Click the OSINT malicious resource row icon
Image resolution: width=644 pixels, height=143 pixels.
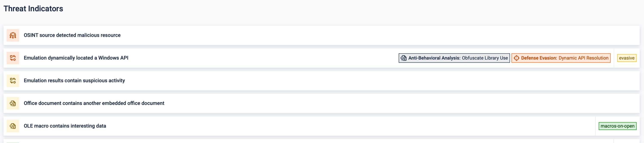pyautogui.click(x=13, y=35)
